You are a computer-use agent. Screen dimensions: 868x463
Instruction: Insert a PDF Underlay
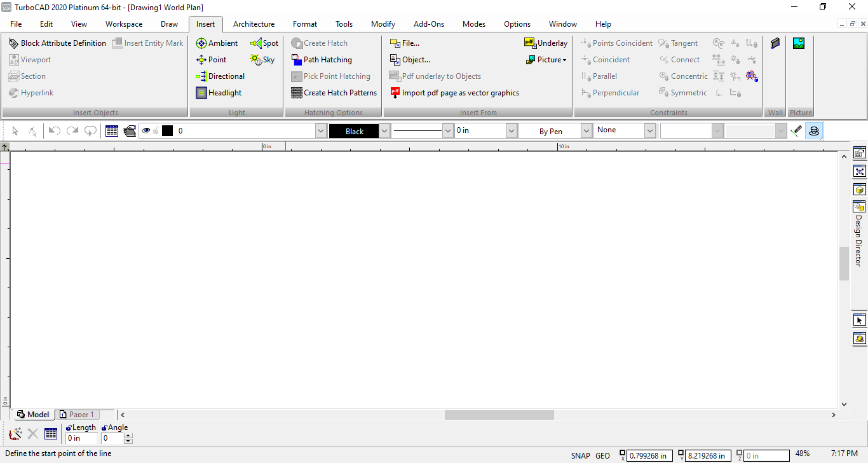click(x=546, y=43)
